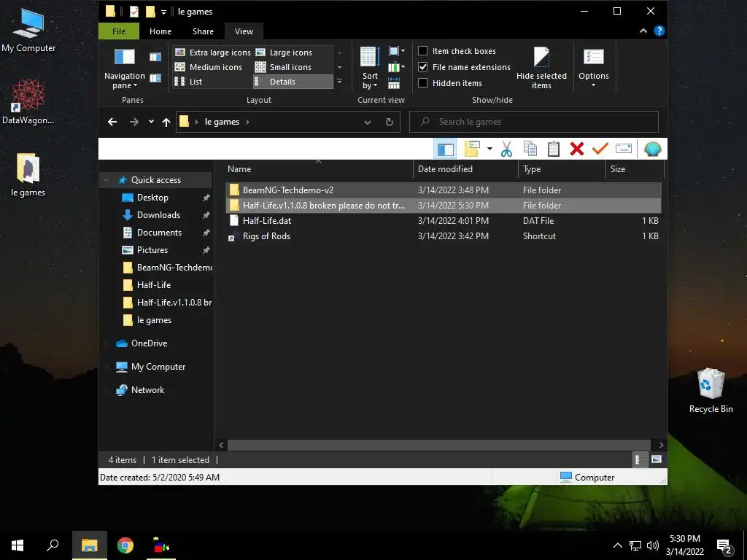Select the Half-Life.dat file
Image resolution: width=747 pixels, height=560 pixels.
coord(443,220)
